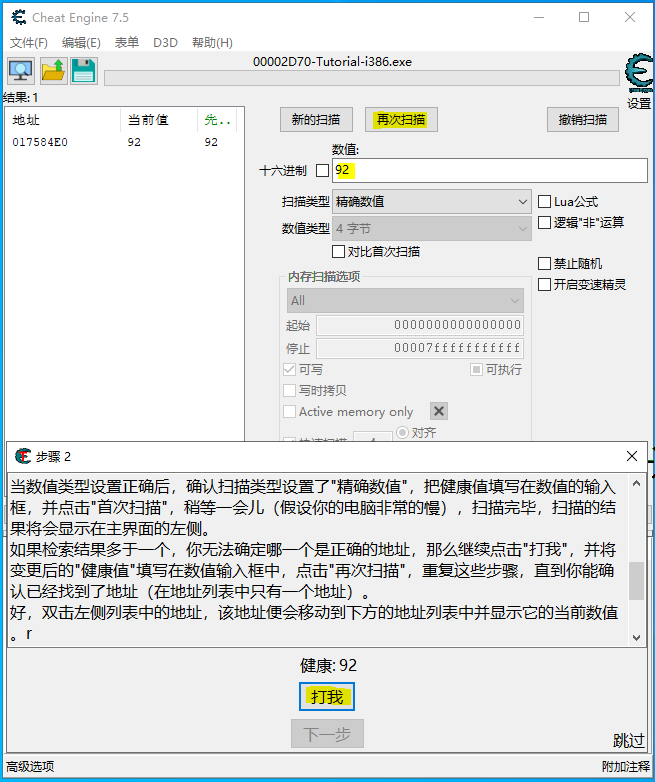Enable the Lua公式 checkbox
The image size is (655, 782).
coord(544,201)
